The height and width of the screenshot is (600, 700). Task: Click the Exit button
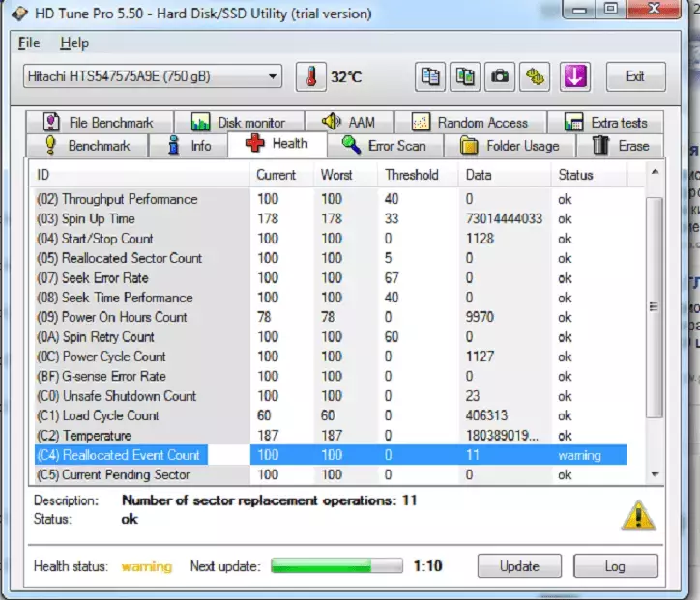pyautogui.click(x=635, y=76)
